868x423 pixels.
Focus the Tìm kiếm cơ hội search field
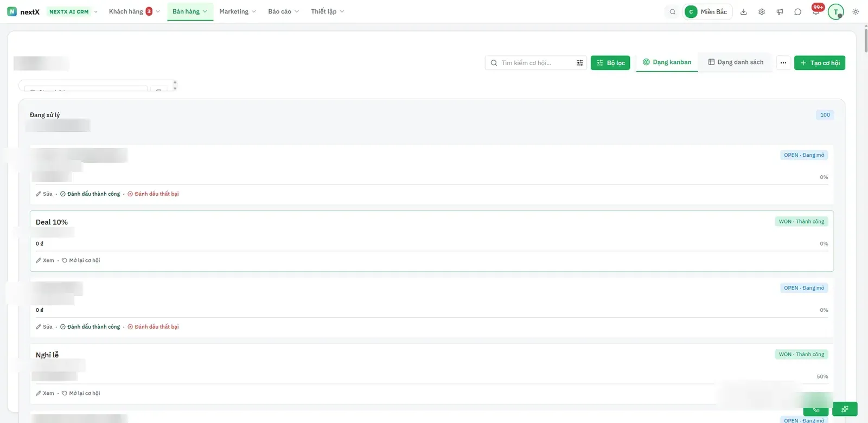tap(536, 63)
